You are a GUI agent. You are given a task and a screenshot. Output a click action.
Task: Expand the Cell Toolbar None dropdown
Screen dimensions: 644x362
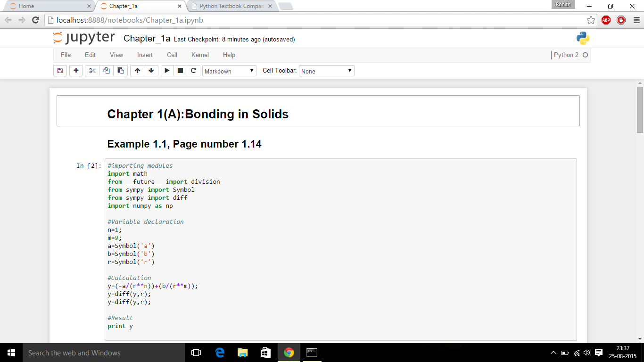coord(326,71)
